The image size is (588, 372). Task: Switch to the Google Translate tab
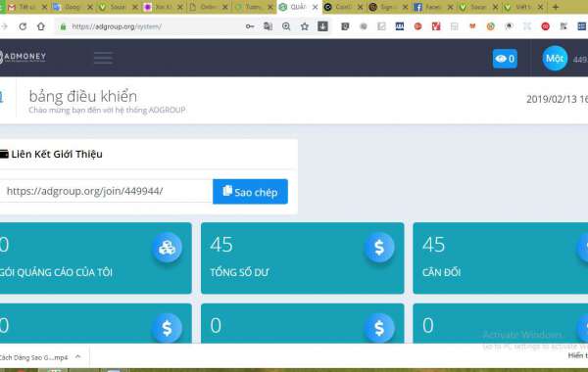[x=73, y=7]
